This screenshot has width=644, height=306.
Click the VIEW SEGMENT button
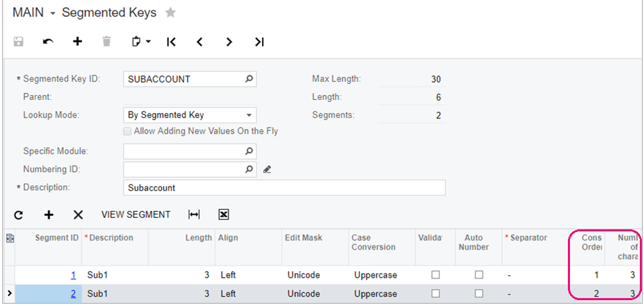[136, 215]
